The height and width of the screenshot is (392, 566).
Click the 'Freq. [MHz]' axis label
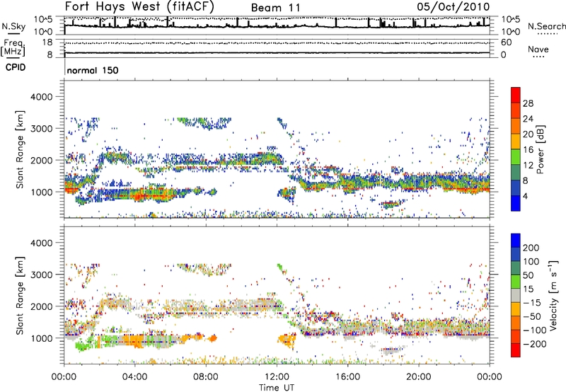[13, 47]
